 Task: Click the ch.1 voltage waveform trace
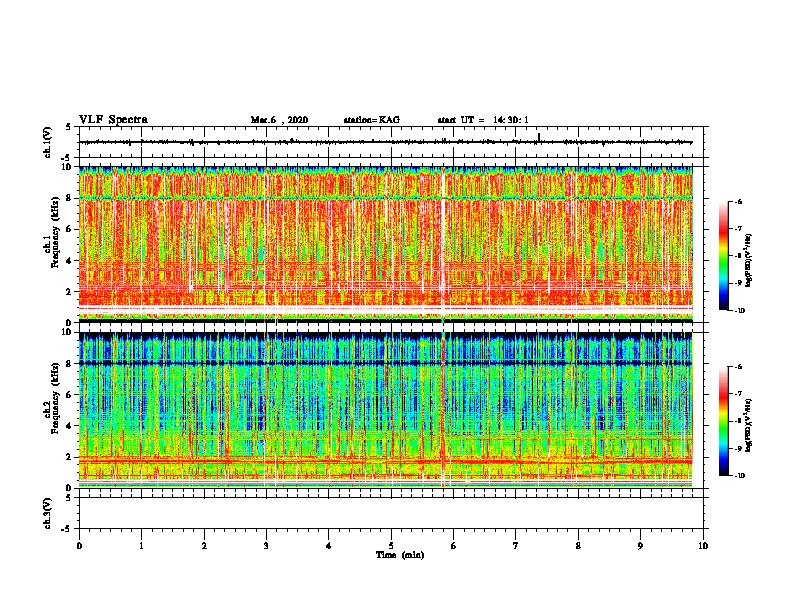point(386,142)
